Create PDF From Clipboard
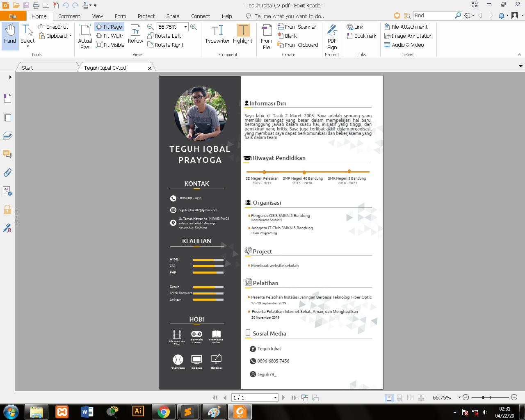Screen dimensions: 525x420 pyautogui.click(x=298, y=45)
